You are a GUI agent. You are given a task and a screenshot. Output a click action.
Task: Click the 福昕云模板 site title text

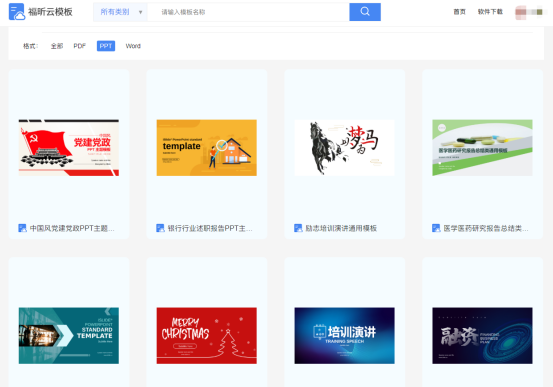pos(50,12)
